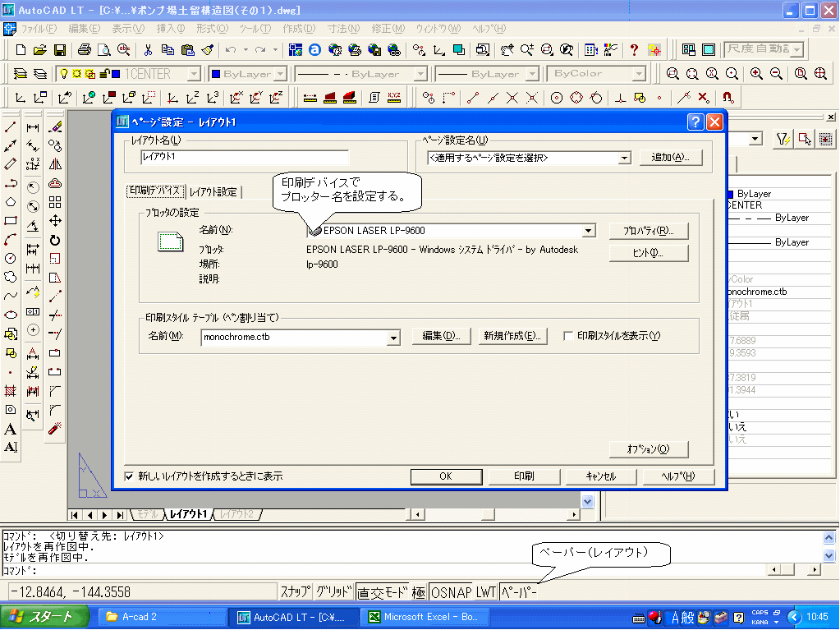Click the Save diskette icon
Screen dimensions: 840x630
pyautogui.click(x=59, y=50)
